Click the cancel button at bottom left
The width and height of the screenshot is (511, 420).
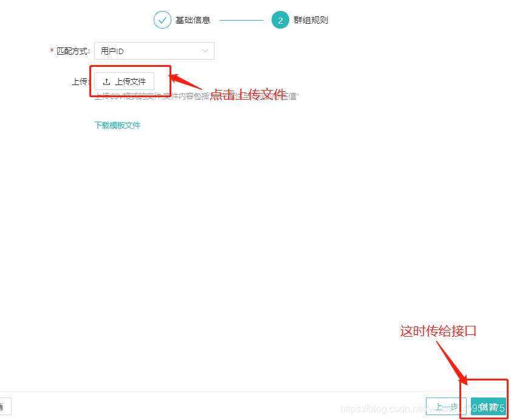(x=5, y=406)
